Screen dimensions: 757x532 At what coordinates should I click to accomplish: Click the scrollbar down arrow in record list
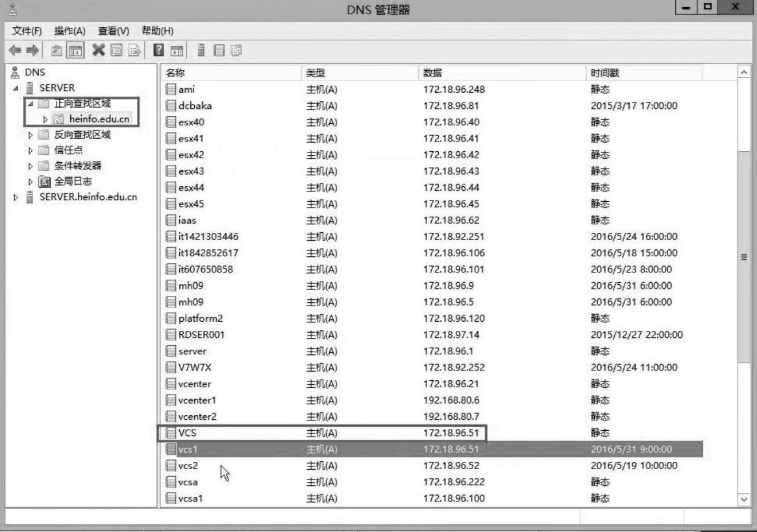[x=744, y=499]
